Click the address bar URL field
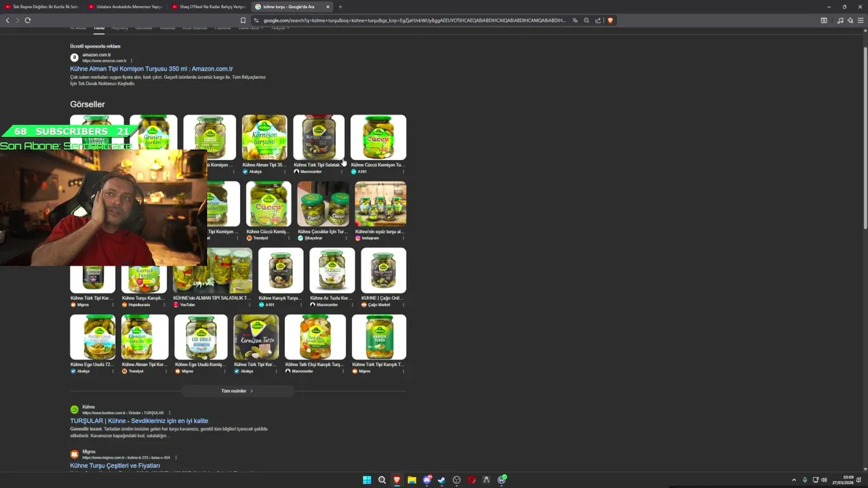Image resolution: width=868 pixels, height=488 pixels. click(414, 20)
